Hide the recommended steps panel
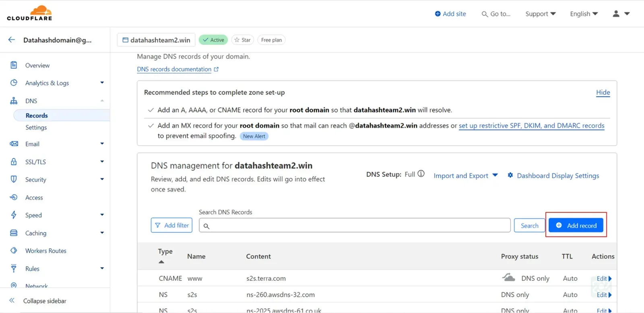The image size is (644, 313). coord(603,93)
